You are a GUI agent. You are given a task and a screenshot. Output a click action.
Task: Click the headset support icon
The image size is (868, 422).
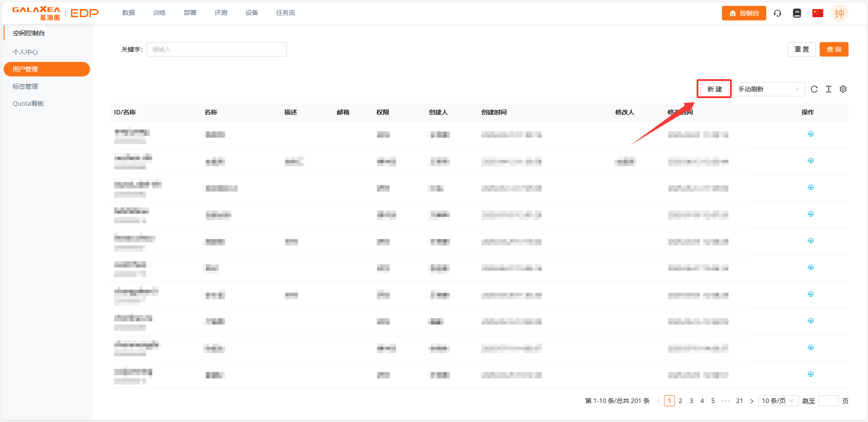pyautogui.click(x=778, y=13)
